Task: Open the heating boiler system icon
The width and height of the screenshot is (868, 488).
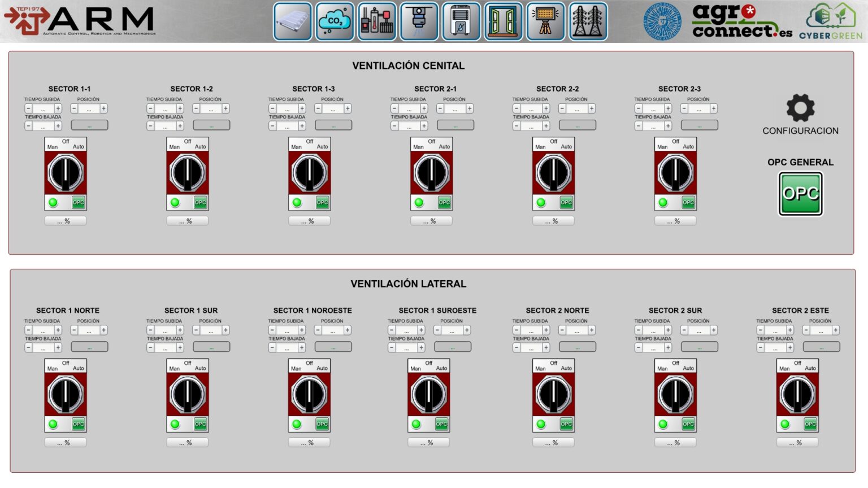Action: click(x=377, y=21)
